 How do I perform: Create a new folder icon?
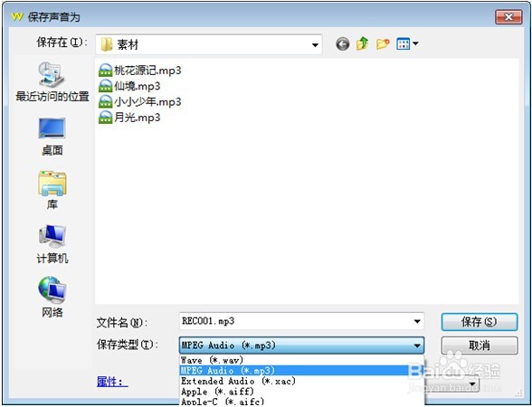point(383,43)
